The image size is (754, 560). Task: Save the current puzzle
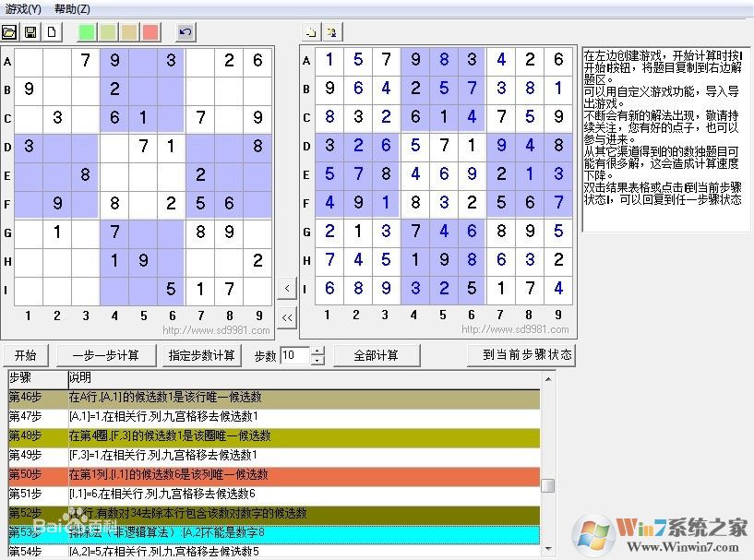(31, 30)
